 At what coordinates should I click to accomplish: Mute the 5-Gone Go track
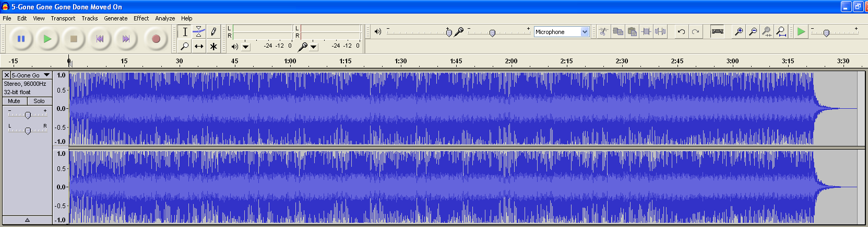click(x=14, y=101)
